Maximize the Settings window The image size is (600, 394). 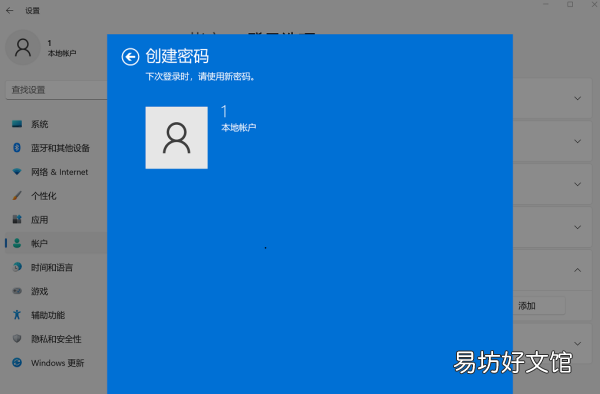click(x=570, y=4)
